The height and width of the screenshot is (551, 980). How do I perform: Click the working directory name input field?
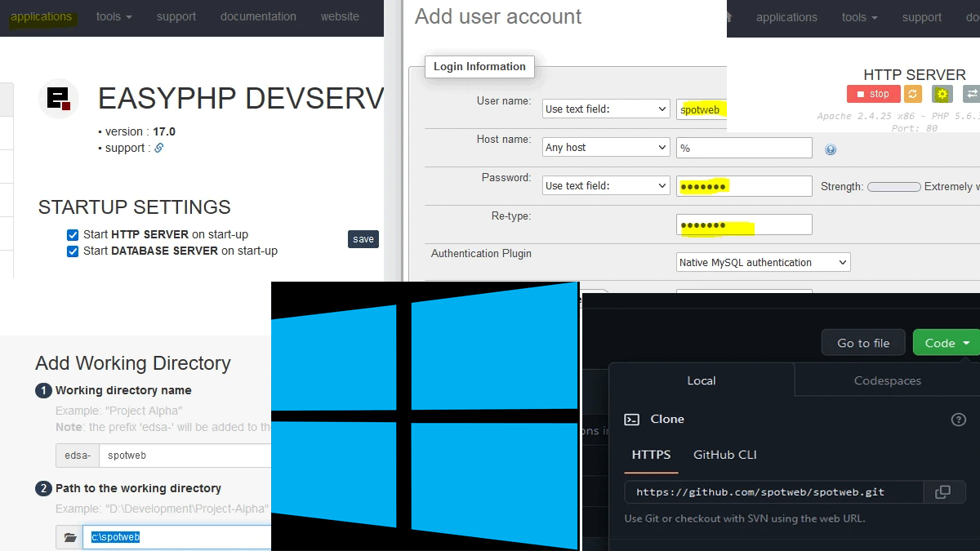184,455
